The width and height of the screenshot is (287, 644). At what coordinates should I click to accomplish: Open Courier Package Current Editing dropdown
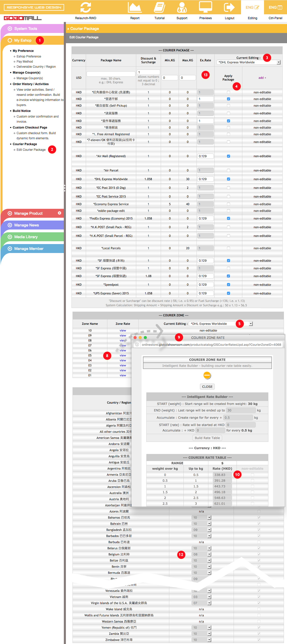(248, 62)
